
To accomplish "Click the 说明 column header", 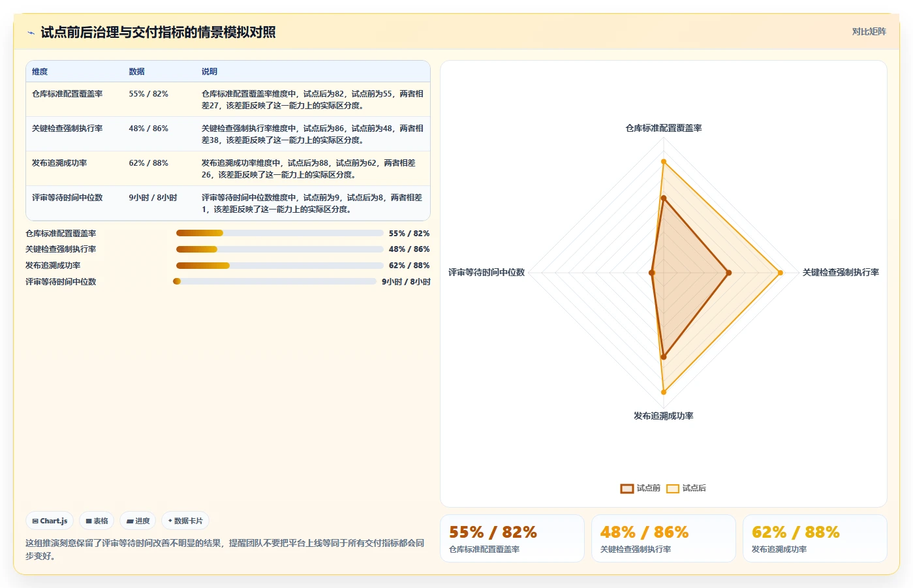I will point(209,72).
